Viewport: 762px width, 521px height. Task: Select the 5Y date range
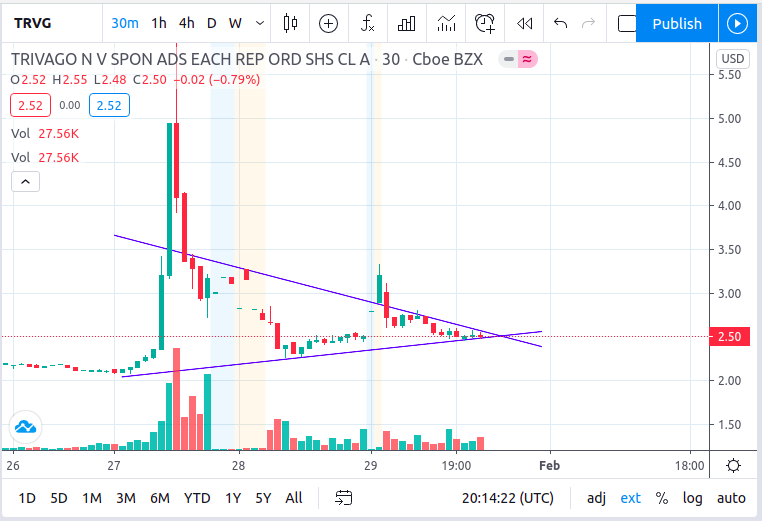263,498
